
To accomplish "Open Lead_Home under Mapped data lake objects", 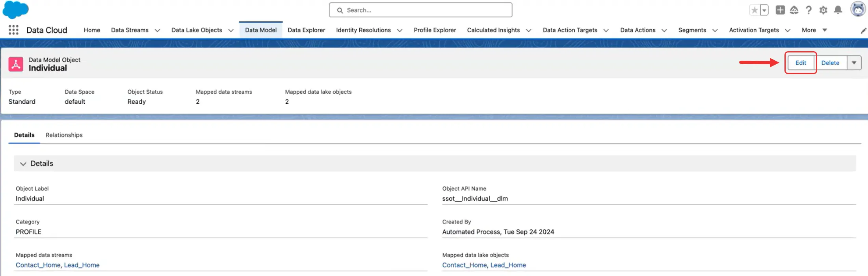I will coord(508,265).
